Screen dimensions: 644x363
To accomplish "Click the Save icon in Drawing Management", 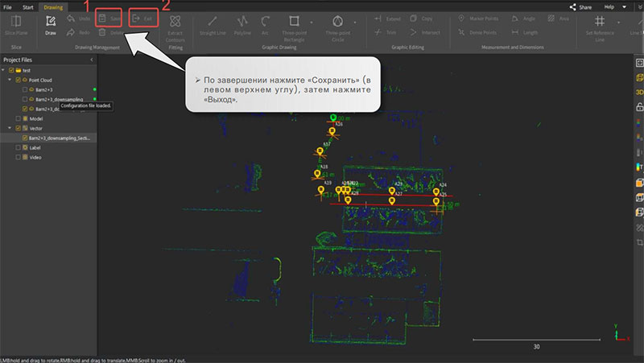I will pyautogui.click(x=102, y=19).
